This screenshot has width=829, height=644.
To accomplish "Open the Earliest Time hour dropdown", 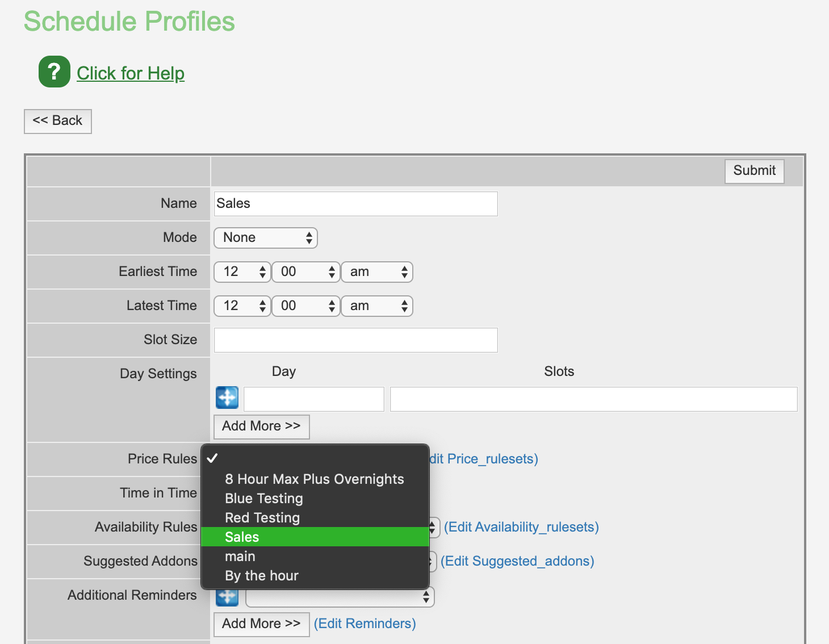I will 242,272.
